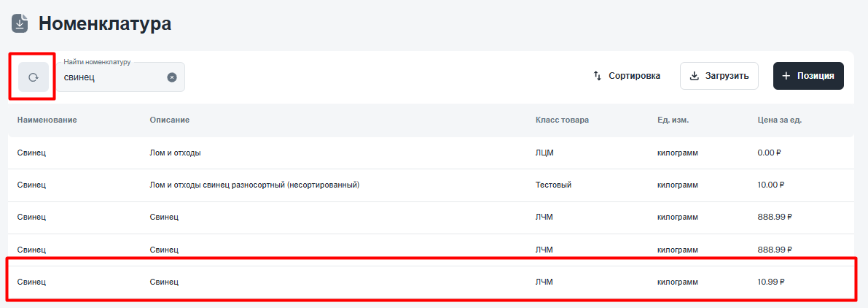Image resolution: width=868 pixels, height=308 pixels.
Task: Click the Номенклатура header icon
Action: point(20,23)
